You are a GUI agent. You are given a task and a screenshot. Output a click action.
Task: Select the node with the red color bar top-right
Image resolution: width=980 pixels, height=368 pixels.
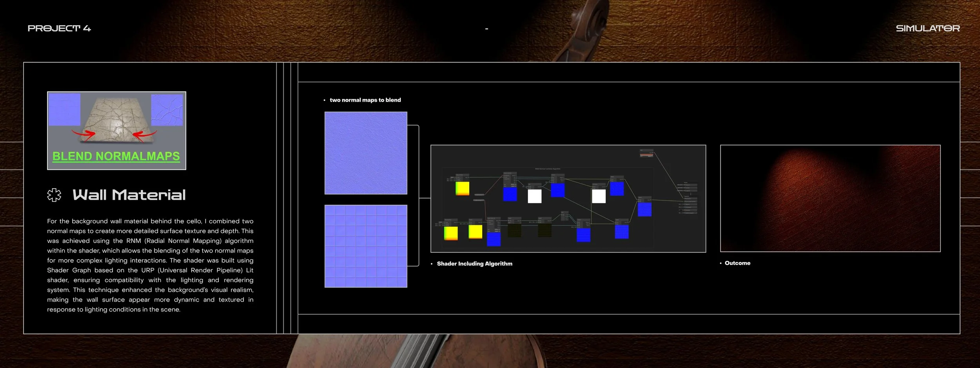[x=646, y=154]
